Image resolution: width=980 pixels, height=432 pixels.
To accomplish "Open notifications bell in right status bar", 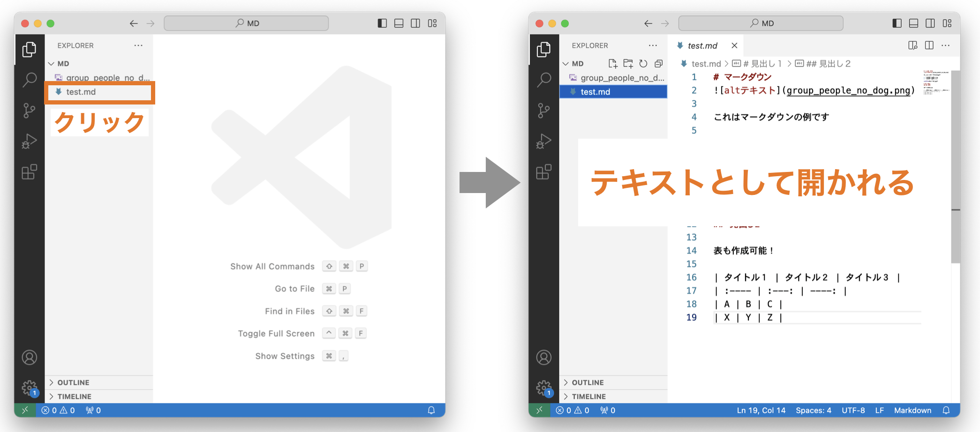I will 946,410.
